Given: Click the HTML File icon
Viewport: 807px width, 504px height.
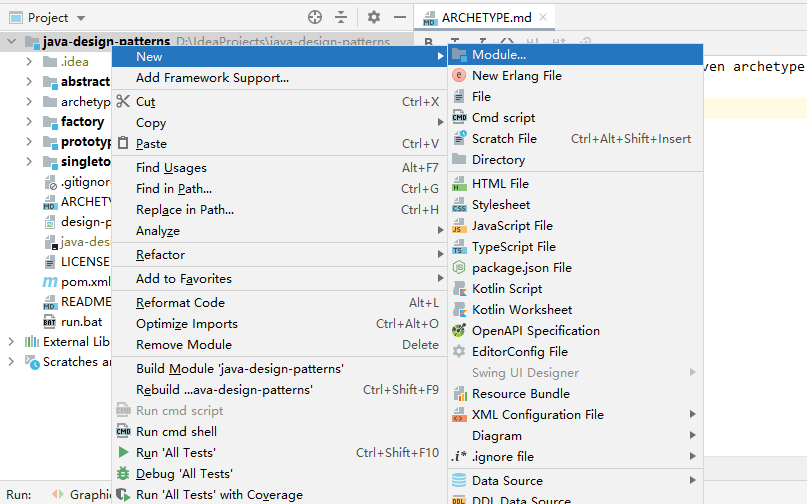Looking at the screenshot, I should [459, 184].
